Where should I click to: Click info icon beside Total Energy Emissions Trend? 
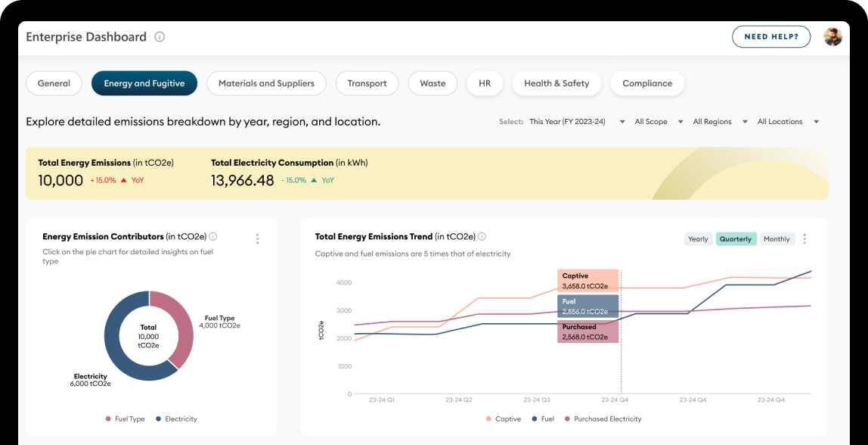click(482, 237)
